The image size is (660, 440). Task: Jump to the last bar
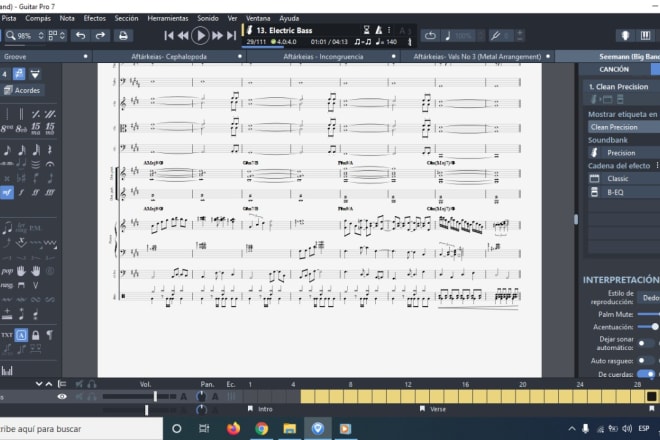point(232,36)
